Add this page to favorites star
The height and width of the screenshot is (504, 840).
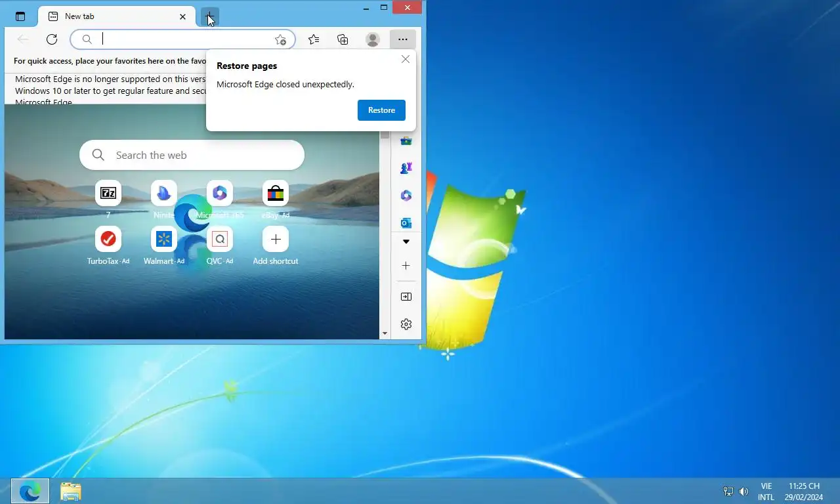[x=280, y=39]
